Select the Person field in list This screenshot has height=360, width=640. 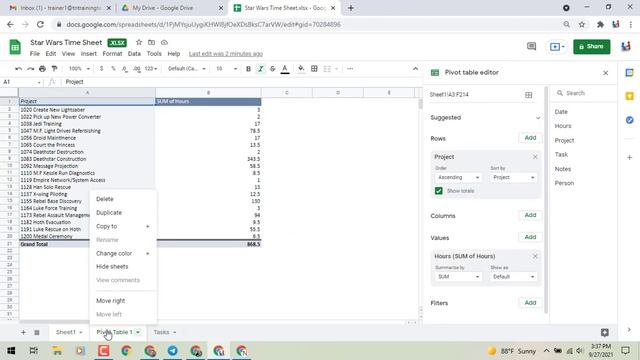[564, 183]
